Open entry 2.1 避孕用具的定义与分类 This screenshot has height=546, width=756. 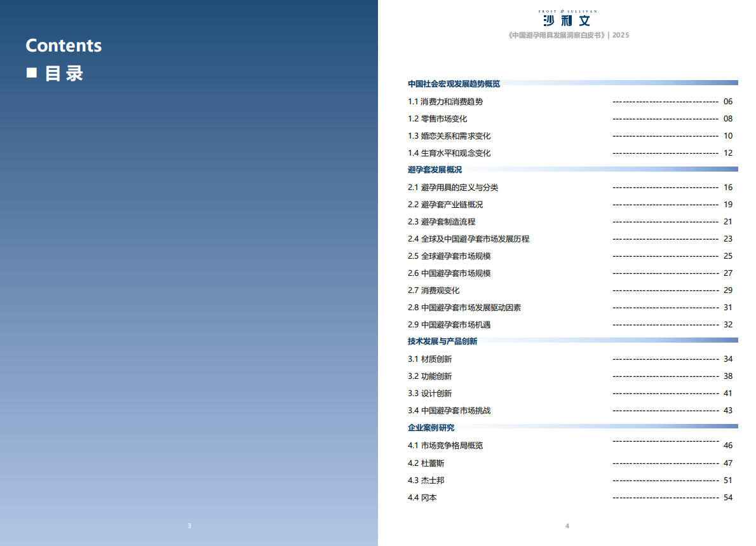tap(454, 187)
